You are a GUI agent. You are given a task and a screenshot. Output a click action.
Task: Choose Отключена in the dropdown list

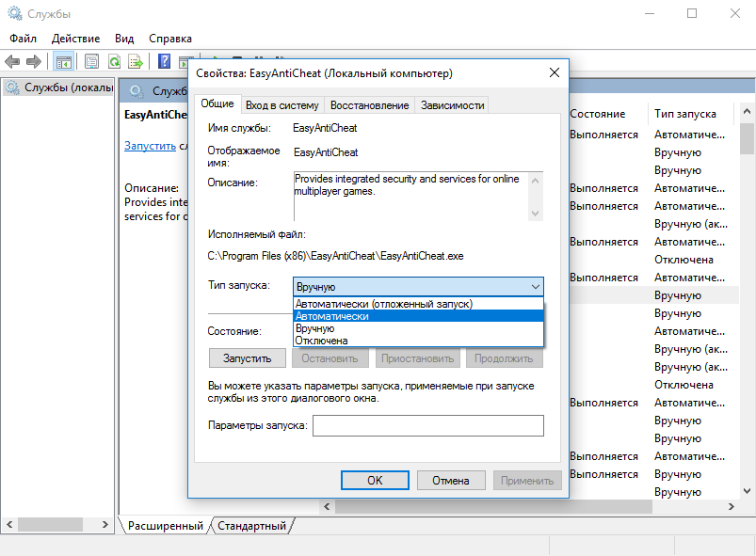[419, 341]
